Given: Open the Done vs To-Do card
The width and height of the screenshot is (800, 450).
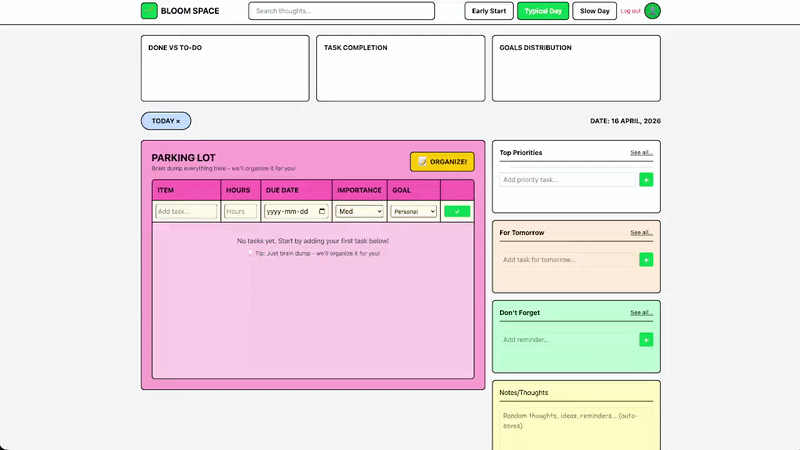Looking at the screenshot, I should (x=225, y=68).
